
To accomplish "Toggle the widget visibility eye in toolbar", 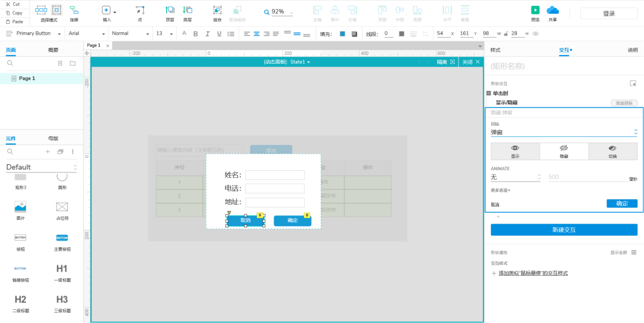I will click(x=535, y=34).
